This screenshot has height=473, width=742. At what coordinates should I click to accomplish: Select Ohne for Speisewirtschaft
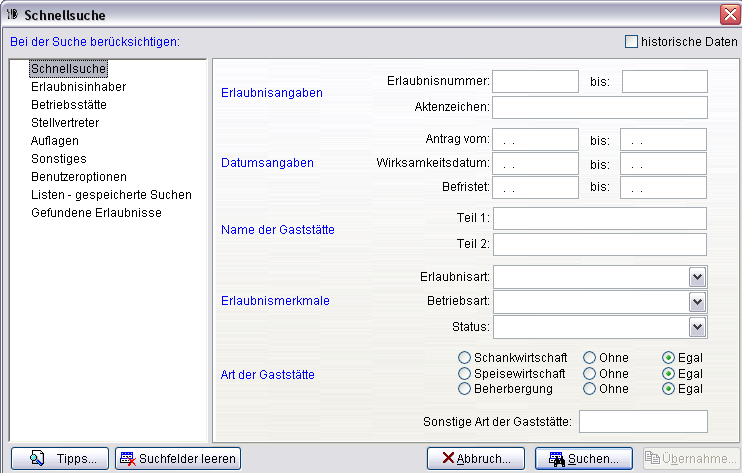tap(590, 373)
